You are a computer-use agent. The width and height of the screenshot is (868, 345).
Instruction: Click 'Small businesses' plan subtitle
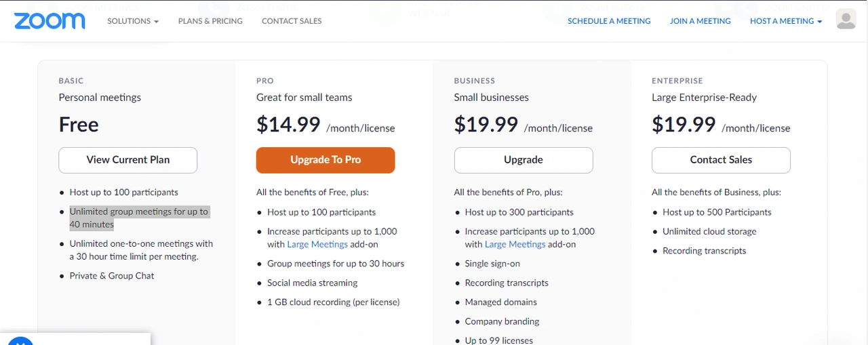pos(492,98)
